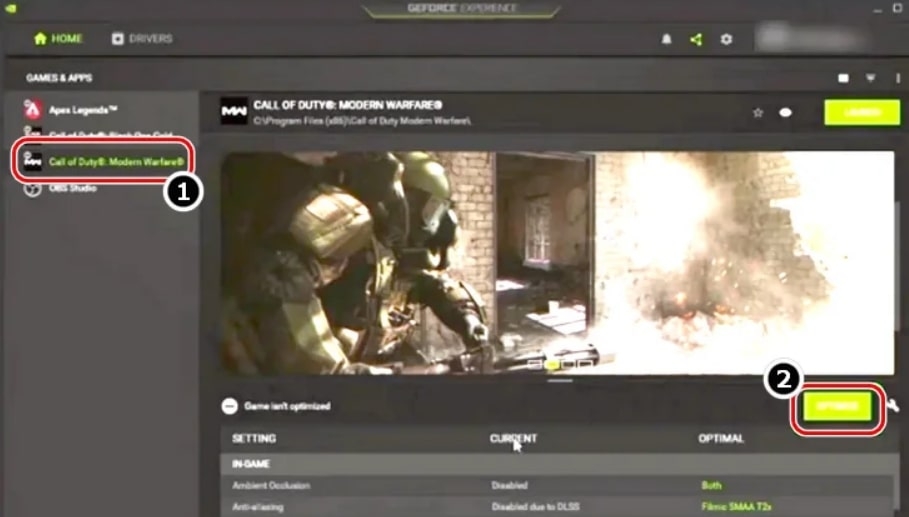
Task: Open the blurred user account menu
Action: click(810, 38)
